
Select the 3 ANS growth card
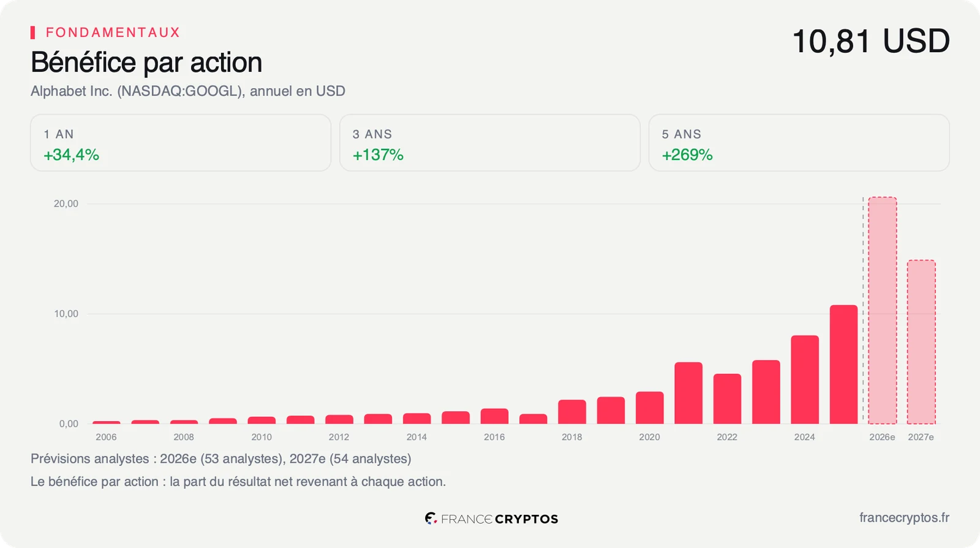490,143
